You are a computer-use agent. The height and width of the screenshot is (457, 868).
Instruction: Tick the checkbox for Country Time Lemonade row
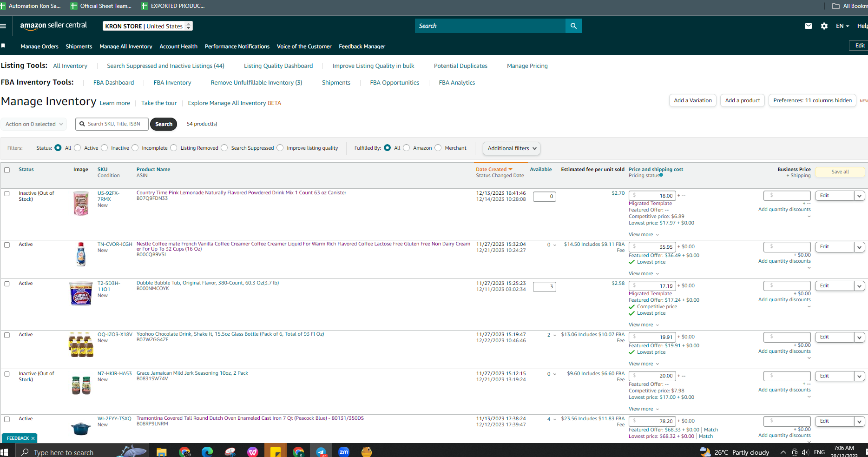pos(7,193)
